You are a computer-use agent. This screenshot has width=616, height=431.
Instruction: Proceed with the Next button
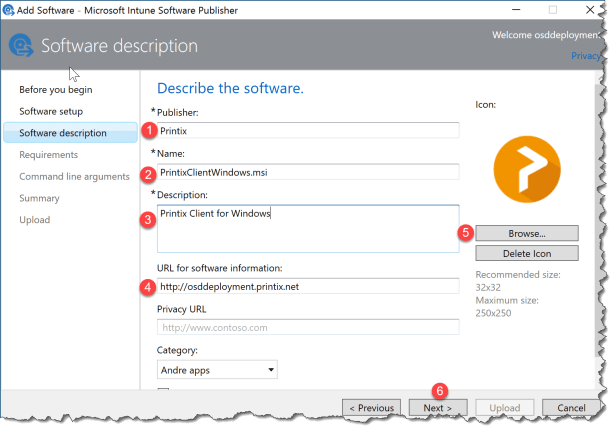(x=437, y=408)
